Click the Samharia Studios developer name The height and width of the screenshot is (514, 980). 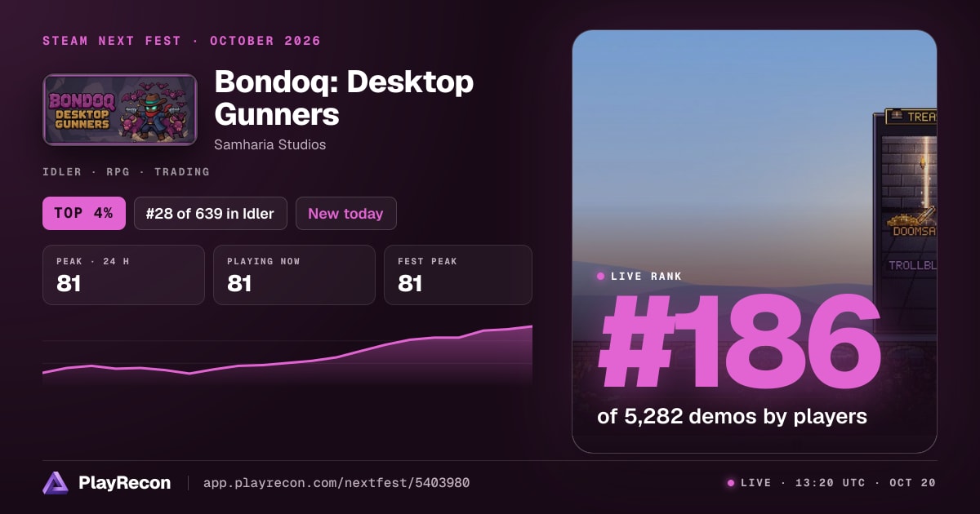click(270, 144)
